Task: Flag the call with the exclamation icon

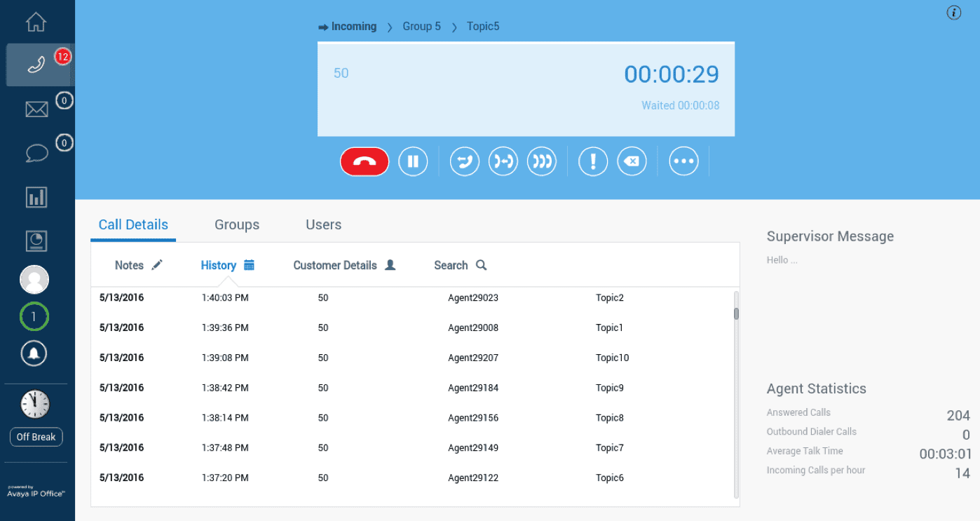Action: pyautogui.click(x=592, y=161)
